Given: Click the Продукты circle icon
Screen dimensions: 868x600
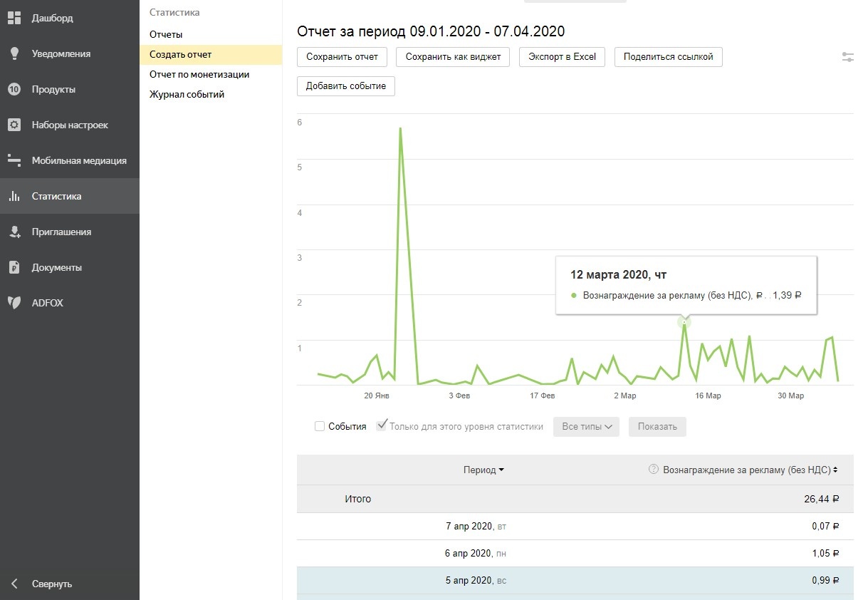Looking at the screenshot, I should (14, 89).
